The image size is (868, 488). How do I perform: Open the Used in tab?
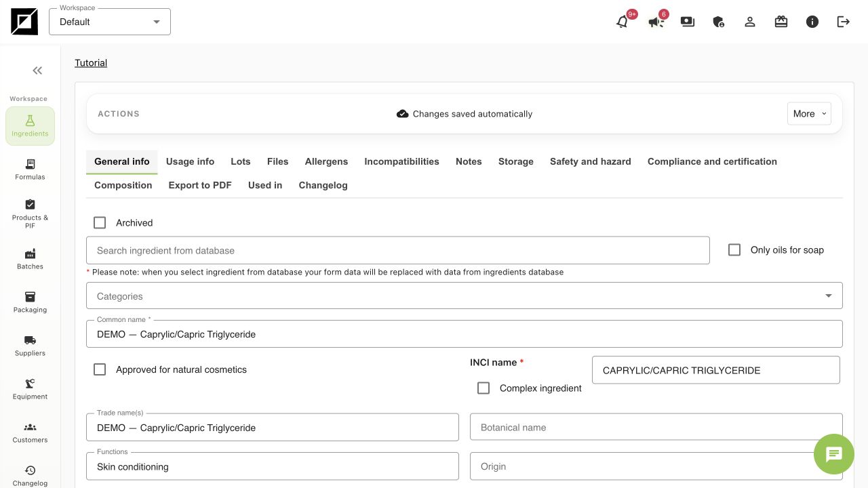tap(265, 185)
